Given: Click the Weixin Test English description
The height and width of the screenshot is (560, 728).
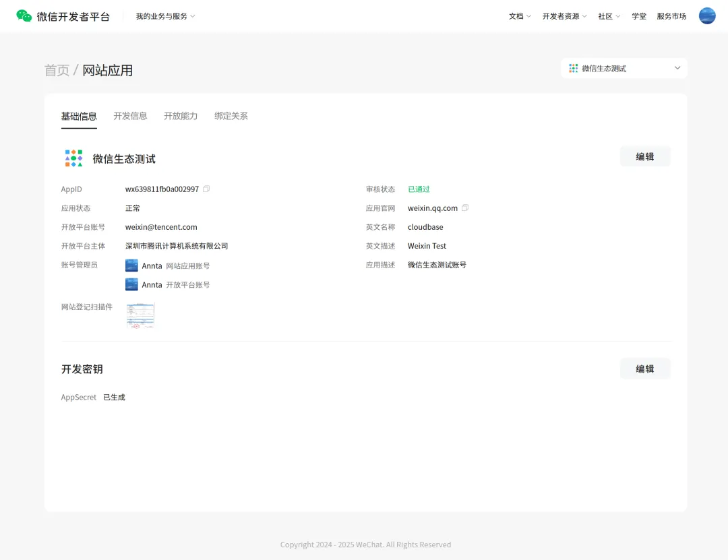Looking at the screenshot, I should [x=427, y=246].
